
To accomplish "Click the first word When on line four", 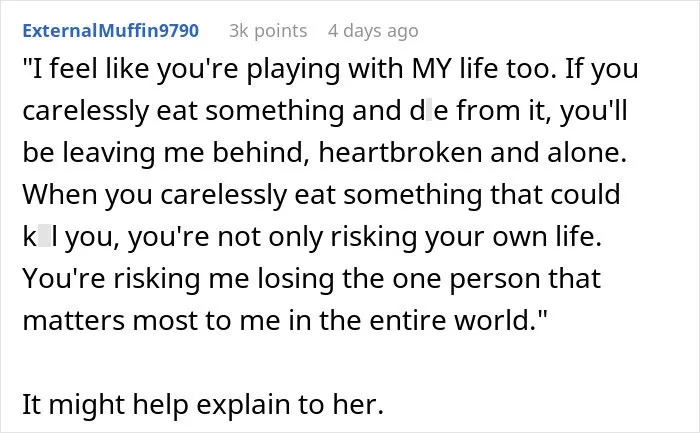I will tap(59, 194).
